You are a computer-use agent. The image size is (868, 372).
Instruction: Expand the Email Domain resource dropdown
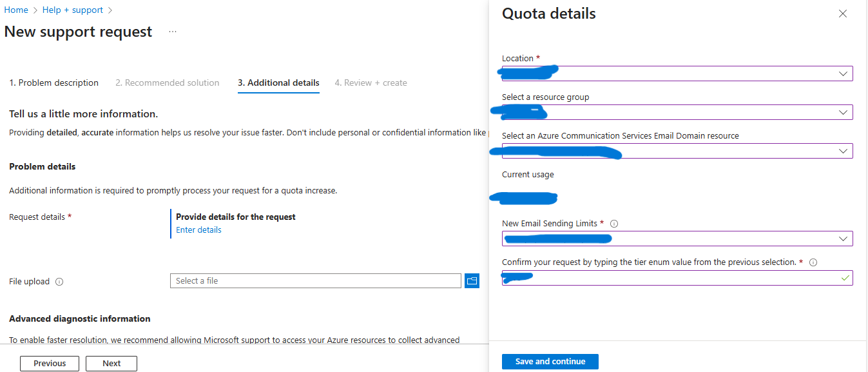[x=843, y=151]
